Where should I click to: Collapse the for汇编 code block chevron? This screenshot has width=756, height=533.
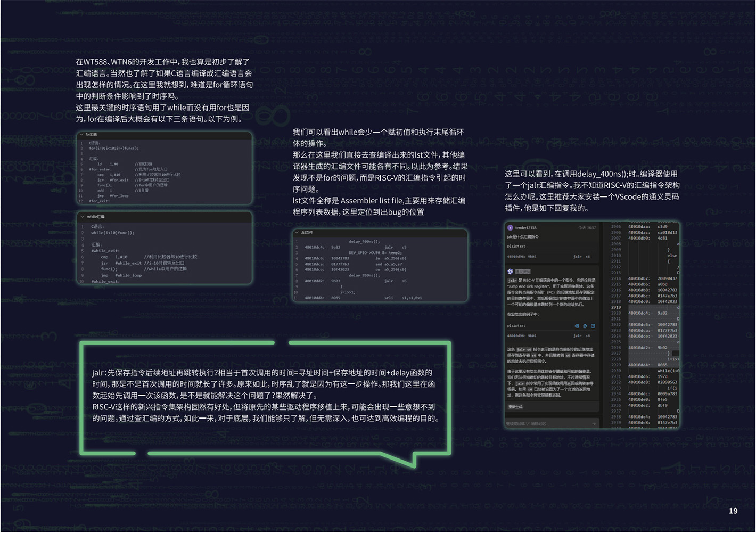click(81, 135)
